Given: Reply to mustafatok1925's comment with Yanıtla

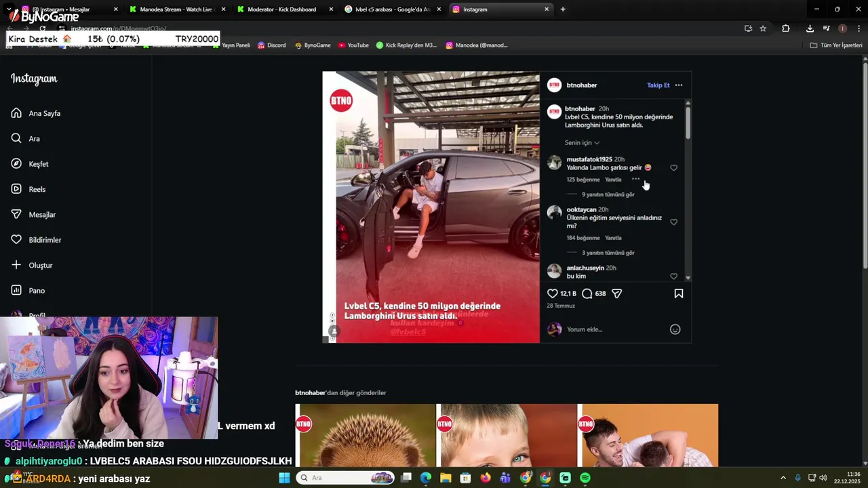Looking at the screenshot, I should 613,180.
